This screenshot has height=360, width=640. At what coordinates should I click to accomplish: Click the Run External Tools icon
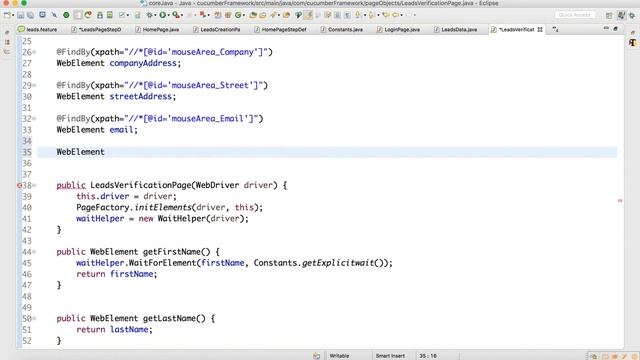tap(176, 15)
